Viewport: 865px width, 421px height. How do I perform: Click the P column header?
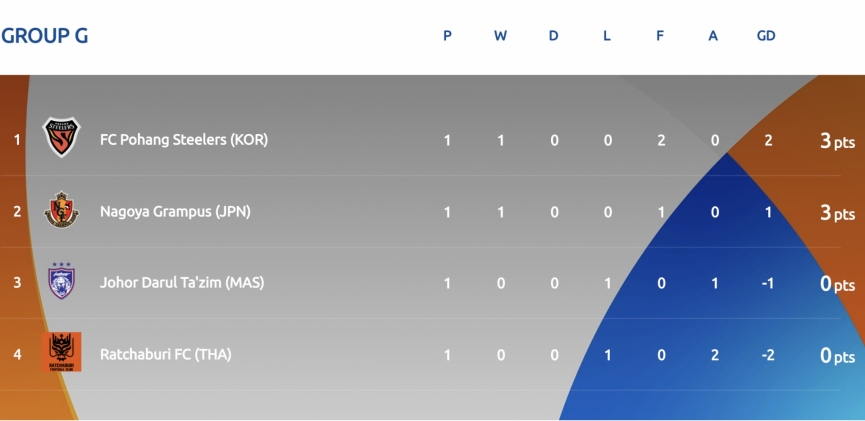pos(447,36)
